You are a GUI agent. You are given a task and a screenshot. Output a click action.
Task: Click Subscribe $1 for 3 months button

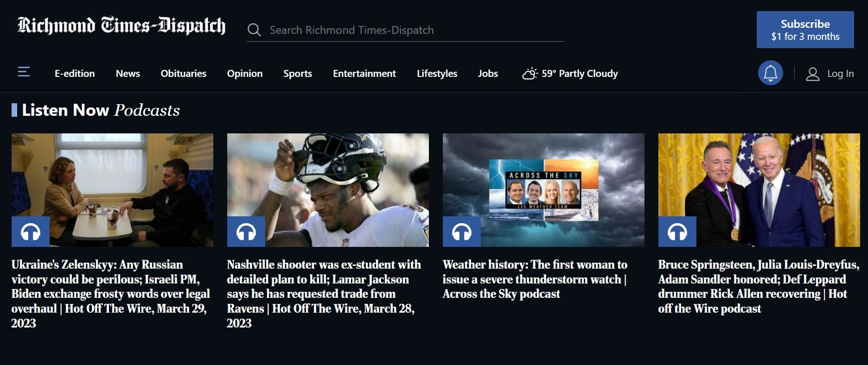click(805, 30)
